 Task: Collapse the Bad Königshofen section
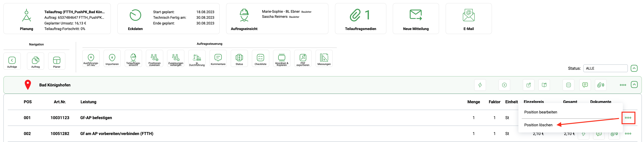point(634,85)
